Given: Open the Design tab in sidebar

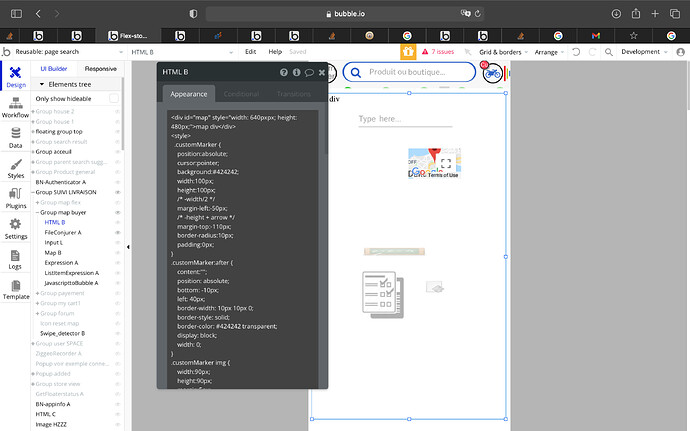Looking at the screenshot, I should (15, 76).
